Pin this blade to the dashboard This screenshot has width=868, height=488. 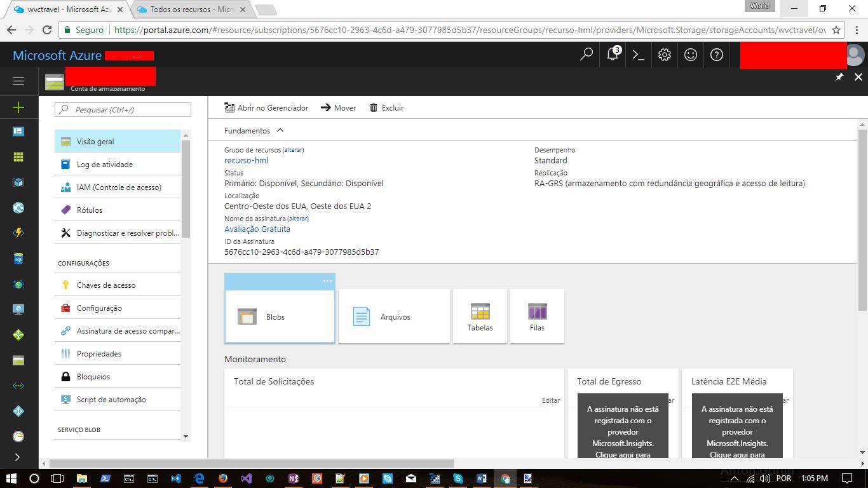click(x=839, y=77)
